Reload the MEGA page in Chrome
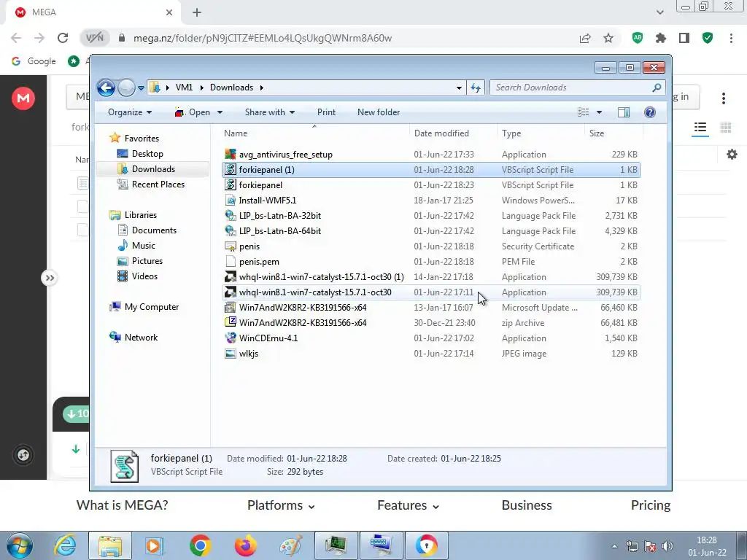This screenshot has width=747, height=560. pyautogui.click(x=63, y=38)
